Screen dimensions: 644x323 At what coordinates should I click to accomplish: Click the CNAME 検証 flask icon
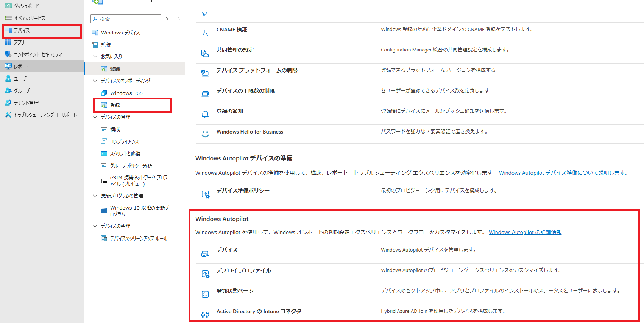pyautogui.click(x=205, y=33)
